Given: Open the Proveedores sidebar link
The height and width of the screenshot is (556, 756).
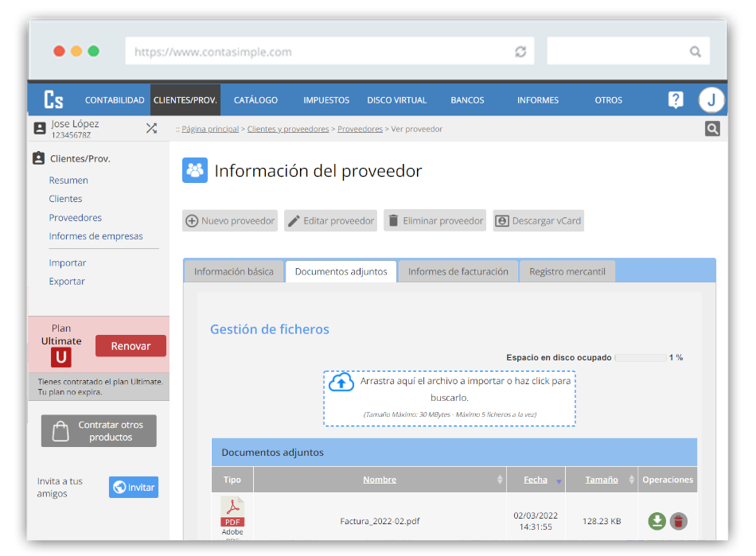Looking at the screenshot, I should 76,218.
